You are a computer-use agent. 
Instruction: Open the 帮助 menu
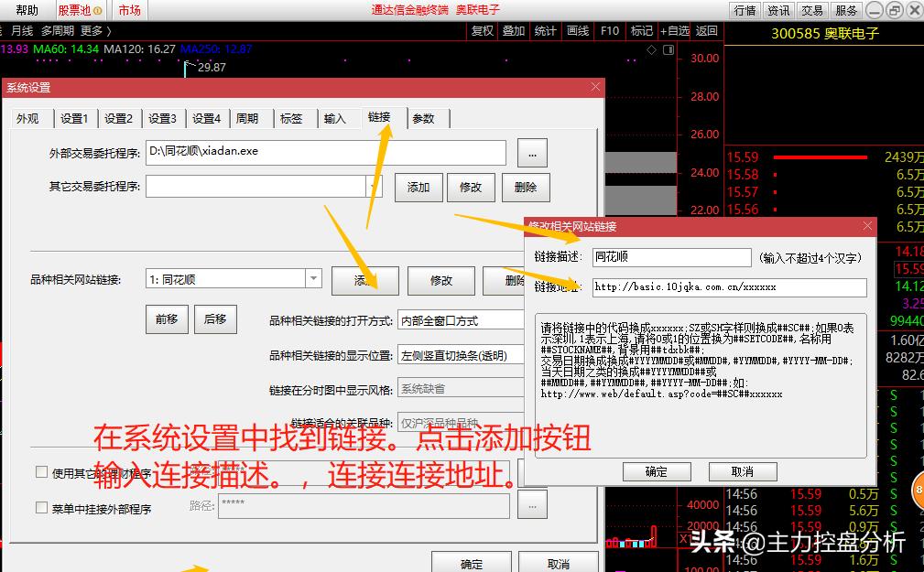tap(27, 10)
